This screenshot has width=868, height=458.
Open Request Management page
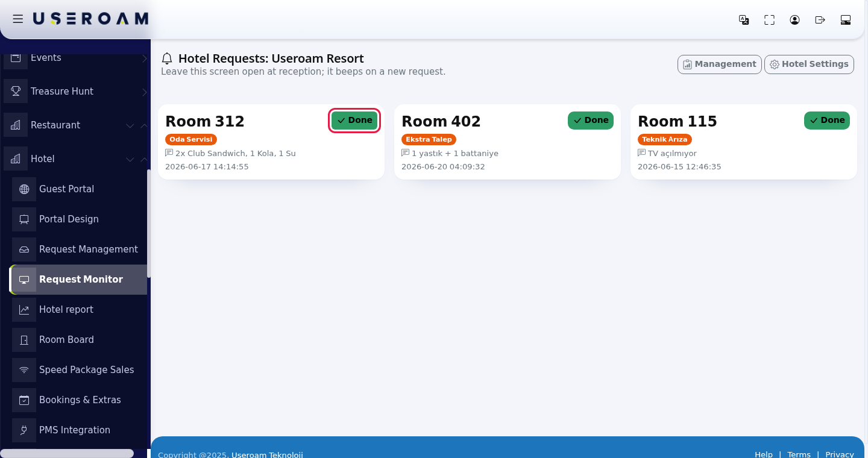point(80,249)
